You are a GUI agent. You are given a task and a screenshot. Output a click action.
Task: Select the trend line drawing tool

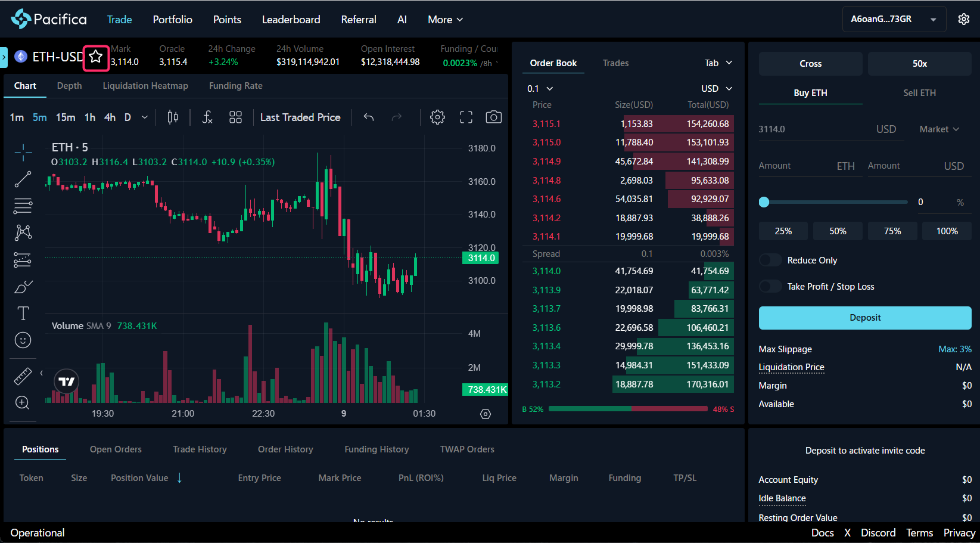point(23,179)
